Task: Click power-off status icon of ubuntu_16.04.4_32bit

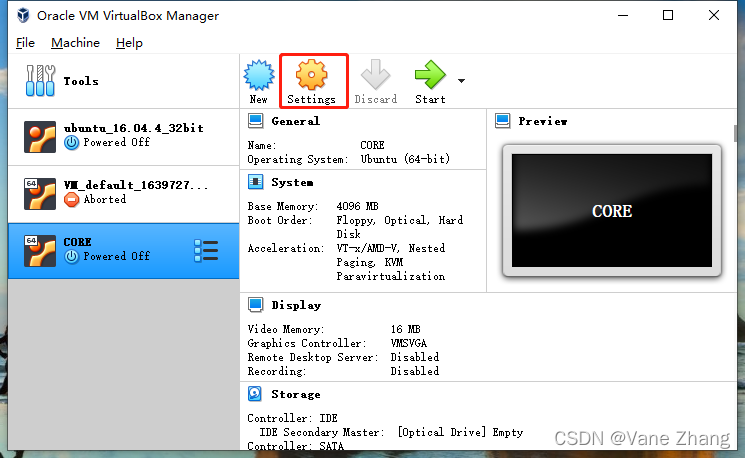Action: click(71, 143)
